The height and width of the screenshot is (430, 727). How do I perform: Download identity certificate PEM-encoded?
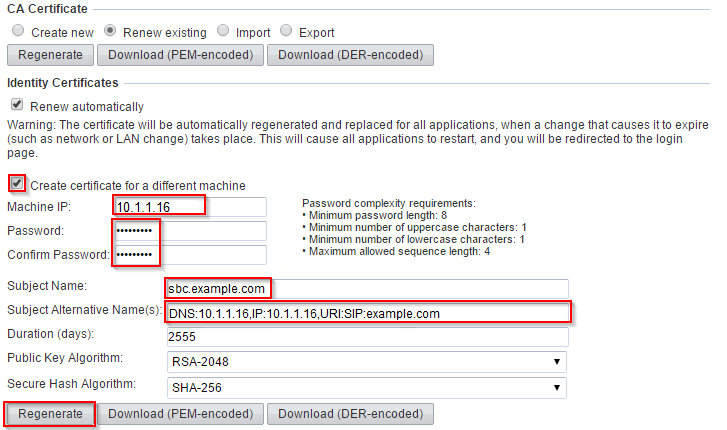click(x=180, y=414)
